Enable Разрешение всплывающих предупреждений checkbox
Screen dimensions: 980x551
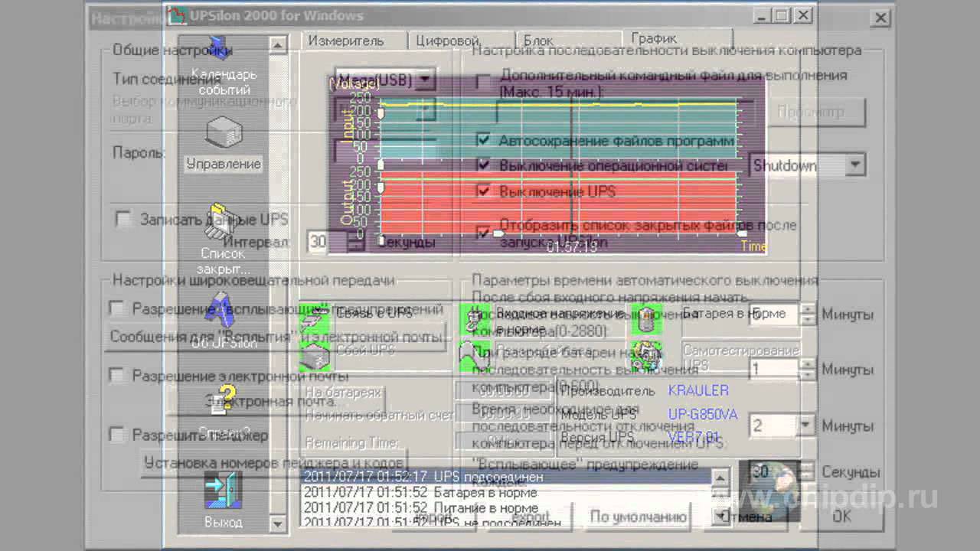[116, 308]
